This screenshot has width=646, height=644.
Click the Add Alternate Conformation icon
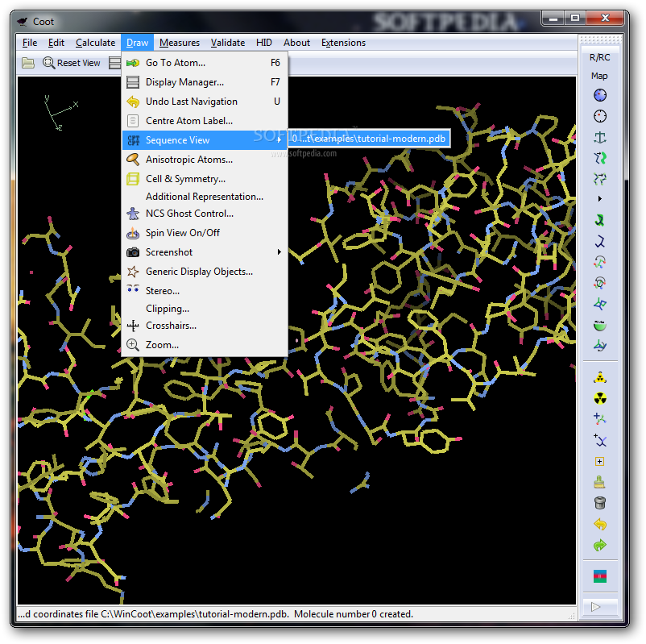pos(600,440)
